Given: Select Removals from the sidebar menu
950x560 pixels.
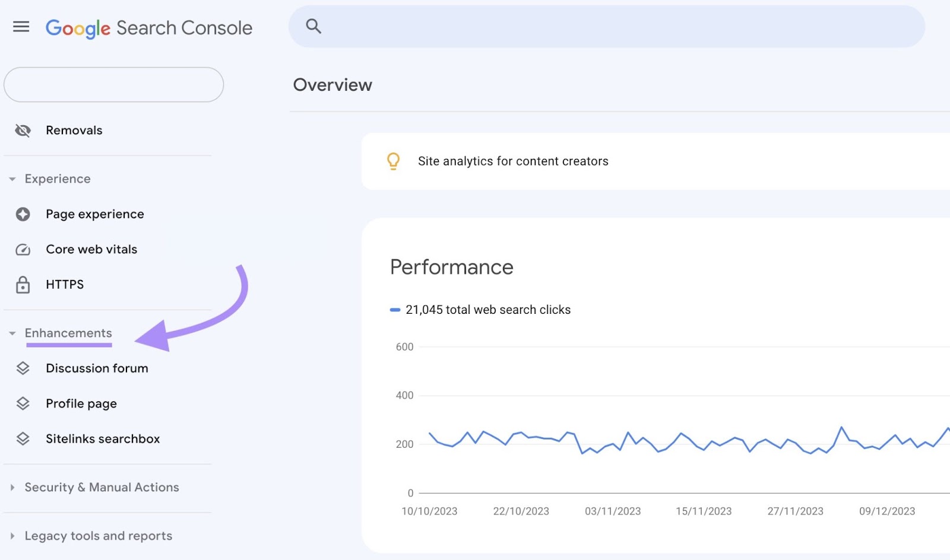Looking at the screenshot, I should [74, 130].
